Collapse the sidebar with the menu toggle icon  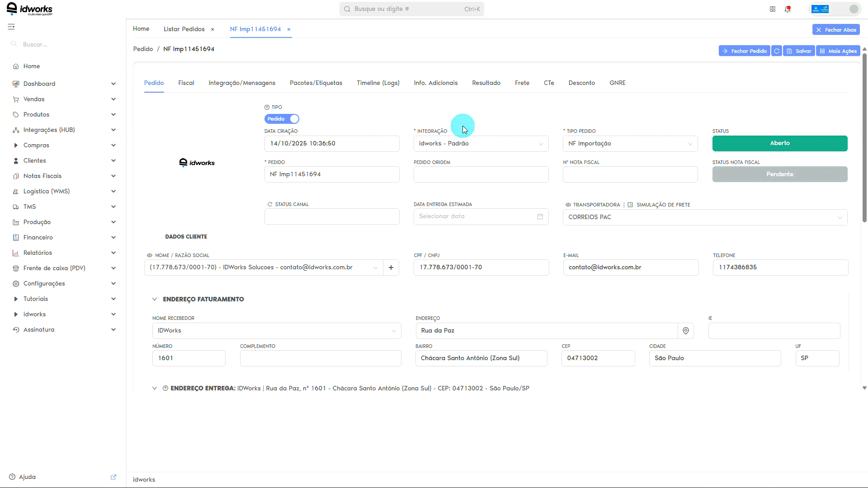11,27
